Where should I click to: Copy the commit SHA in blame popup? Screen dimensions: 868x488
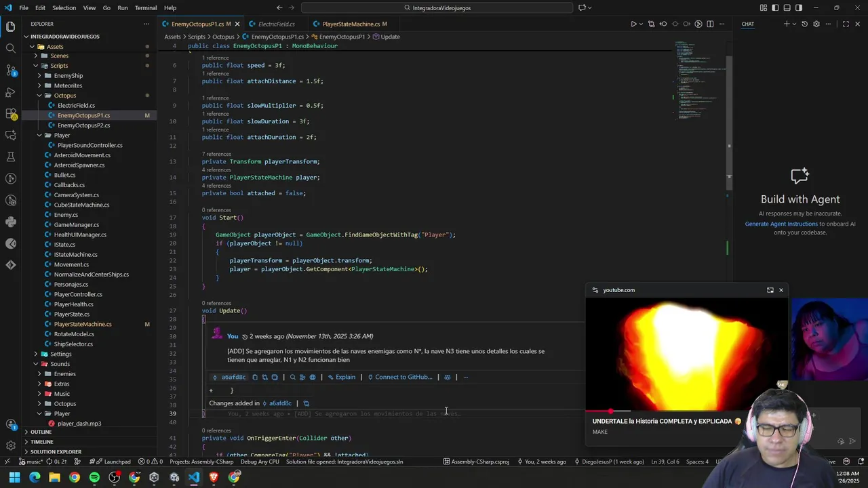(x=255, y=377)
